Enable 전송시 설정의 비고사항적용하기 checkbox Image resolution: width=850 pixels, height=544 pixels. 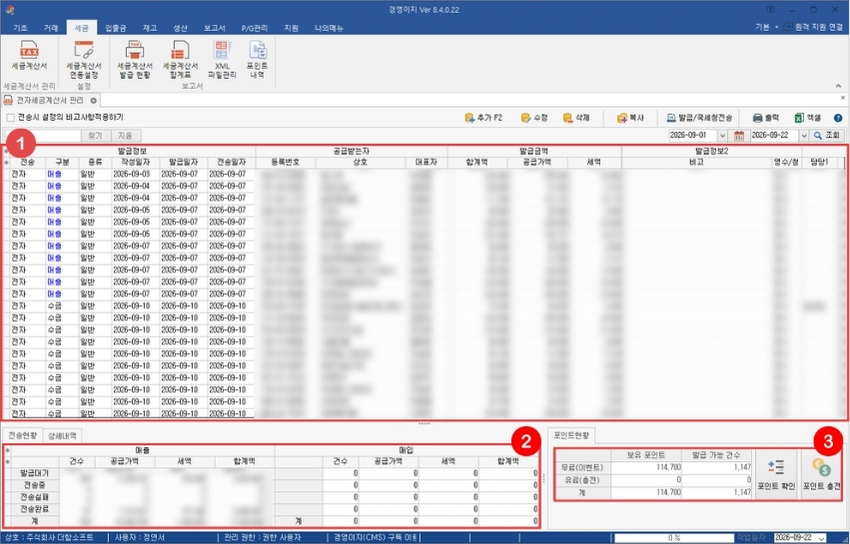pyautogui.click(x=10, y=118)
